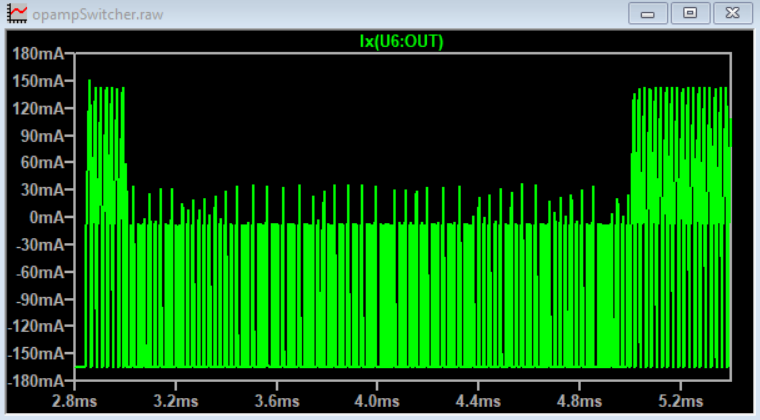760x420 pixels.
Task: Click the 2.8ms time axis label
Action: click(x=74, y=401)
